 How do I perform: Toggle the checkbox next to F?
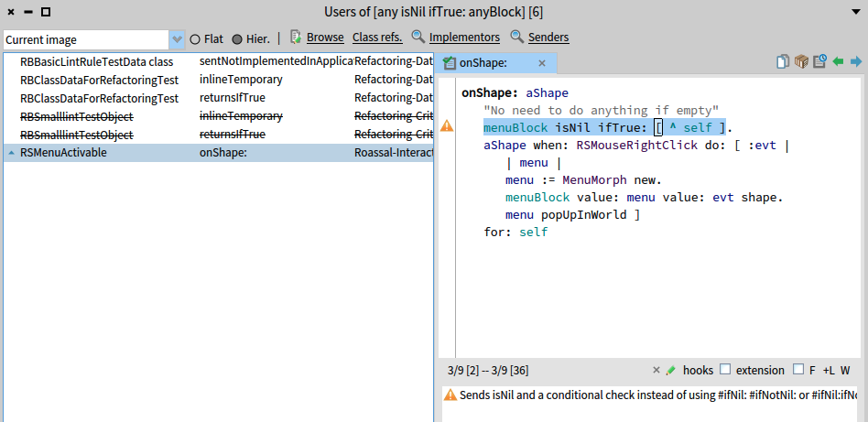coord(797,370)
